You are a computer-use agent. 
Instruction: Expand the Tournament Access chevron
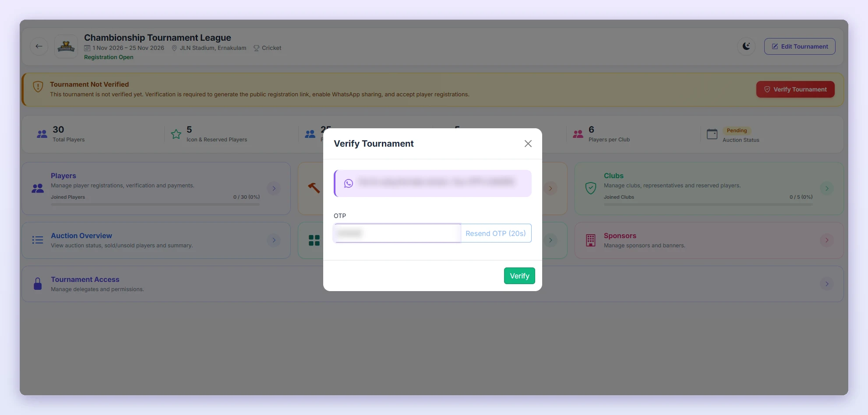point(827,284)
